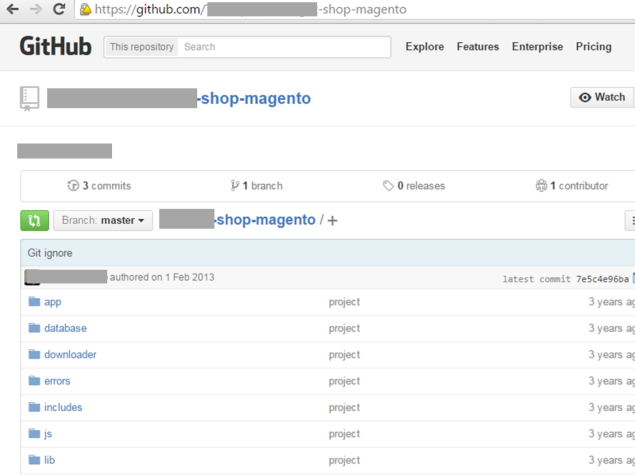This screenshot has width=635, height=475.
Task: Reload the page with refresh icon
Action: [x=59, y=9]
